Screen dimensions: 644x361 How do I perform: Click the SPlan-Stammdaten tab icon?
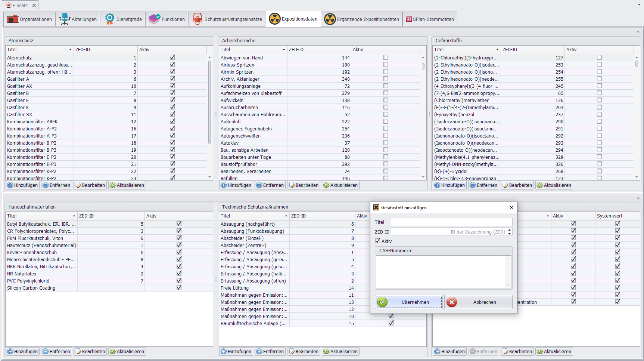[x=409, y=19]
